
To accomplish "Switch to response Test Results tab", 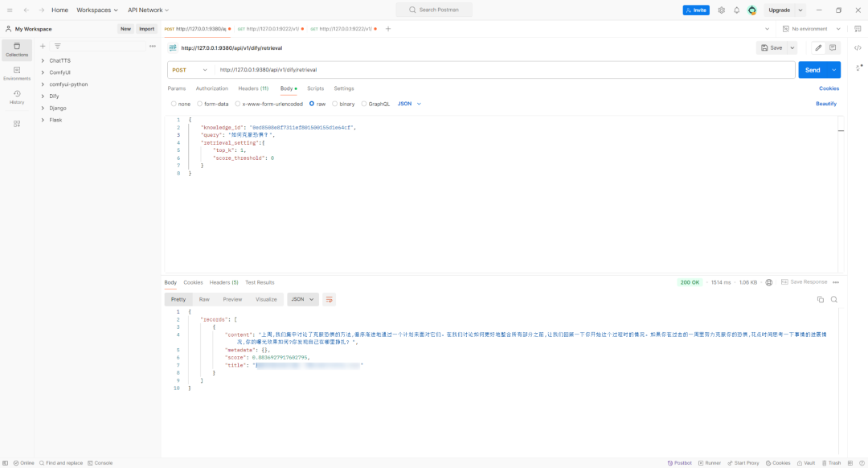I will pos(260,282).
